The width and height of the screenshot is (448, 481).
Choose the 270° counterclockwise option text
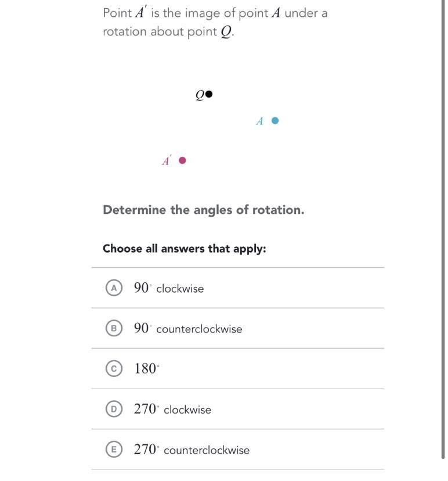(x=192, y=450)
